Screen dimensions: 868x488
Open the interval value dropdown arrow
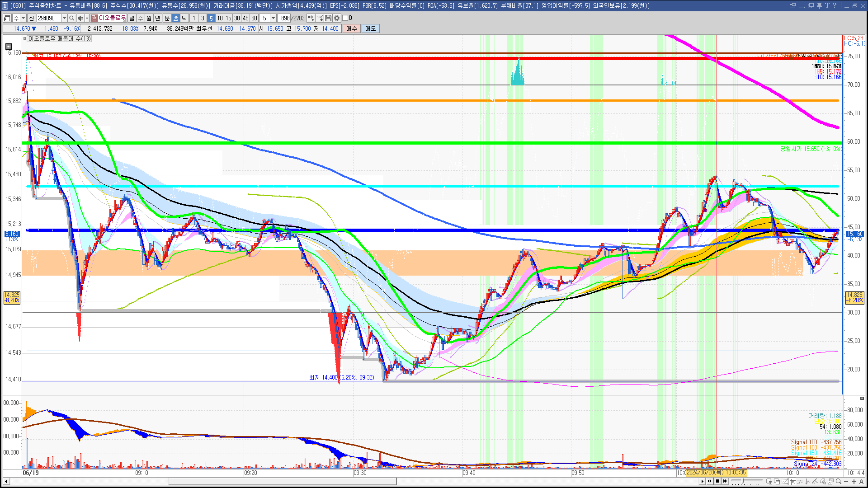click(x=273, y=18)
